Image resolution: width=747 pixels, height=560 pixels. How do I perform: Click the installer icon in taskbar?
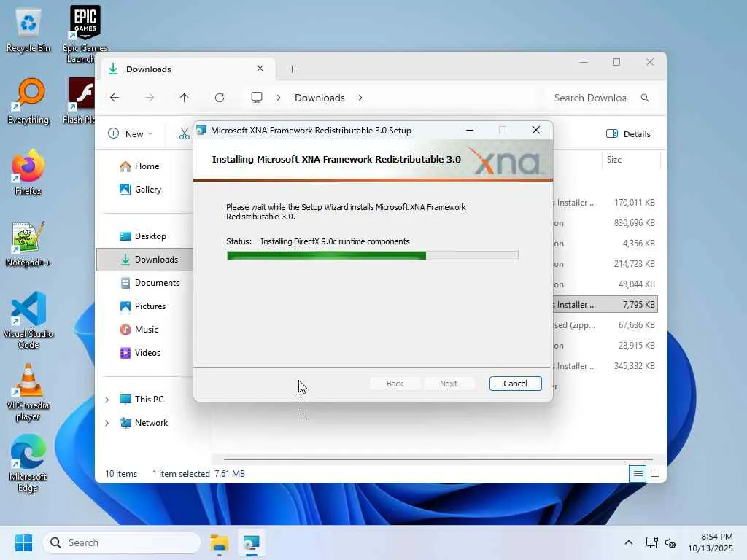(x=252, y=542)
